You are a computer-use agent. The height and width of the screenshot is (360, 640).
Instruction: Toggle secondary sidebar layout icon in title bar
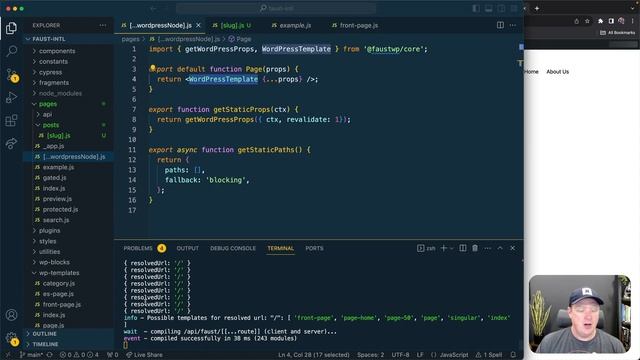pyautogui.click(x=501, y=9)
